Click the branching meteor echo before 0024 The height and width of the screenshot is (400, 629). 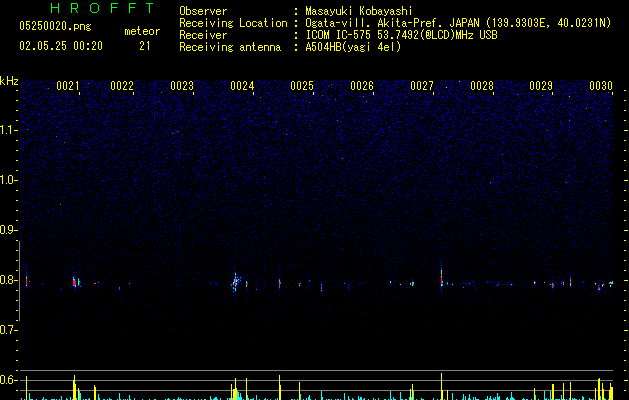pos(236,281)
